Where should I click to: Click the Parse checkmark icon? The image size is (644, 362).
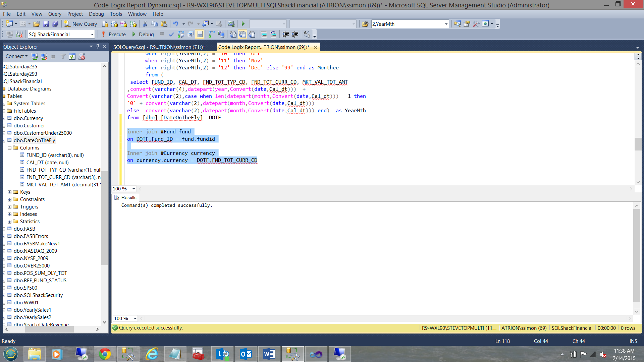pyautogui.click(x=171, y=34)
